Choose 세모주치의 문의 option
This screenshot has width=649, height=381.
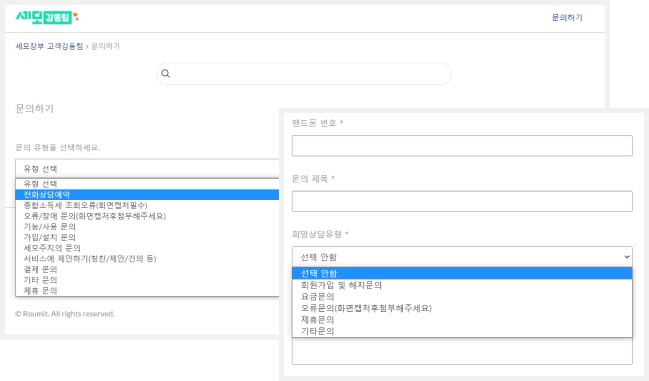click(x=147, y=248)
